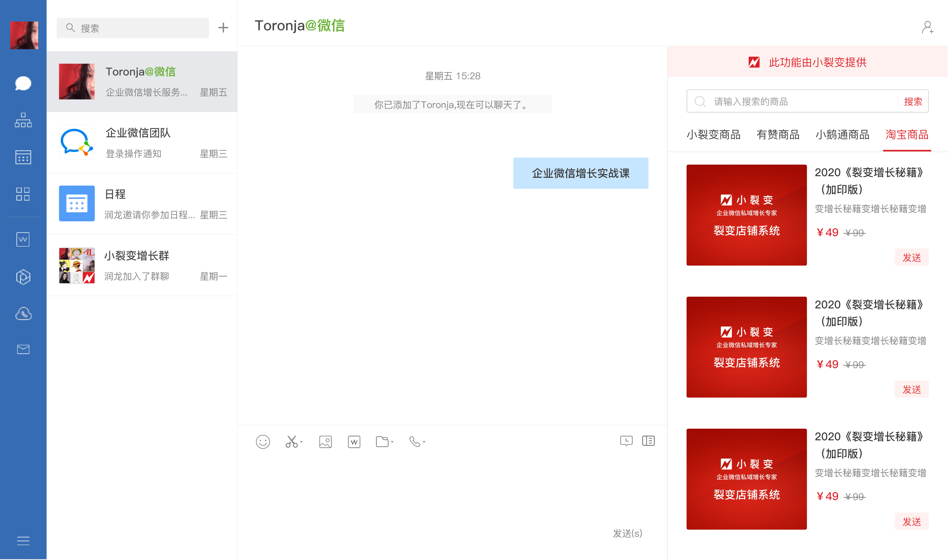
Task: Click the document W icon in chat toolbar
Action: [354, 441]
